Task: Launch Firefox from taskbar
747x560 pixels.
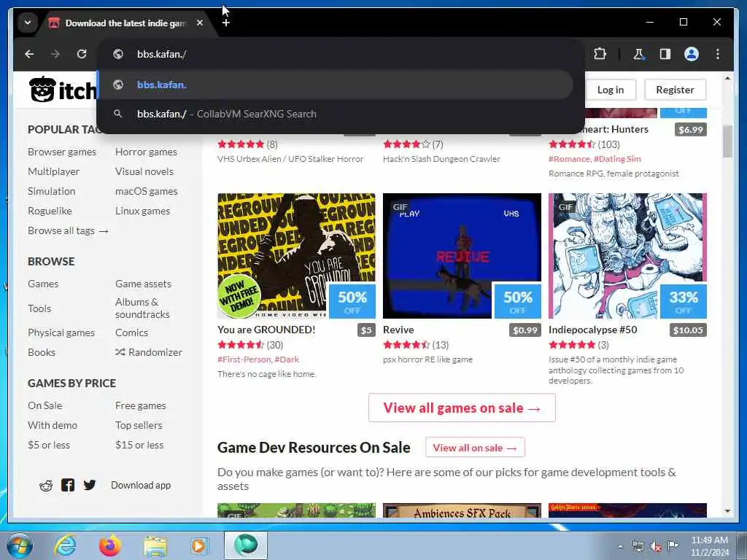Action: click(x=110, y=545)
